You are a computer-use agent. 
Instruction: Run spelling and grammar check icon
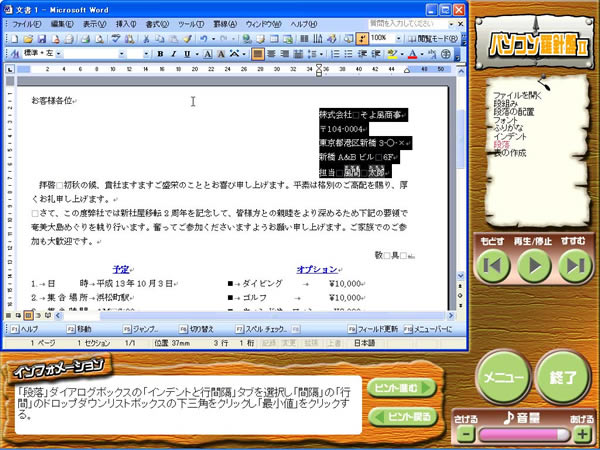tap(116, 39)
